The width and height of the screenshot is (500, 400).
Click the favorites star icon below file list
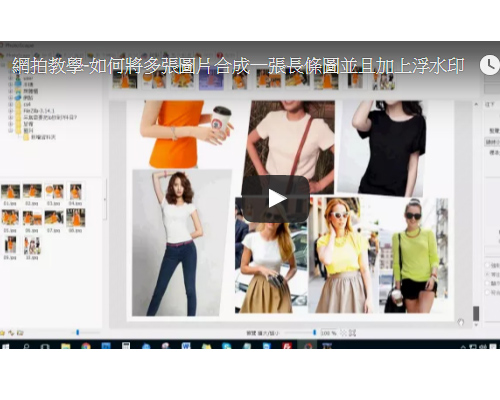pos(2,332)
